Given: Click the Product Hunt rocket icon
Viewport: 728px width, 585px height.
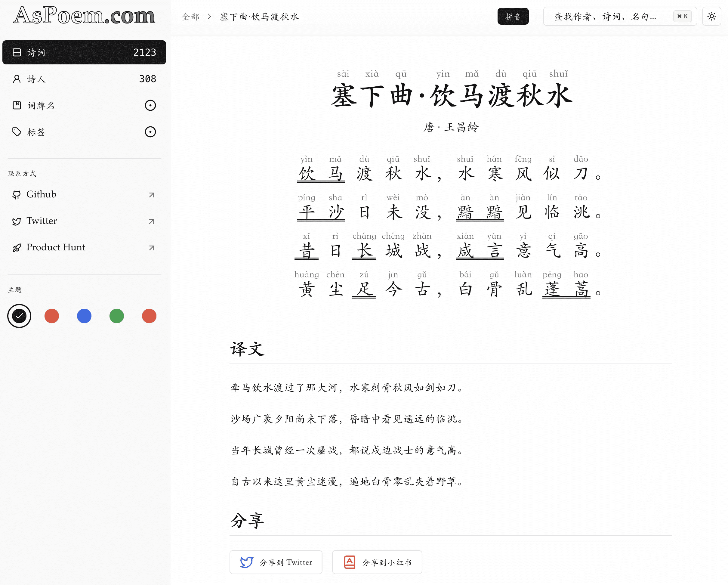Looking at the screenshot, I should [x=17, y=248].
